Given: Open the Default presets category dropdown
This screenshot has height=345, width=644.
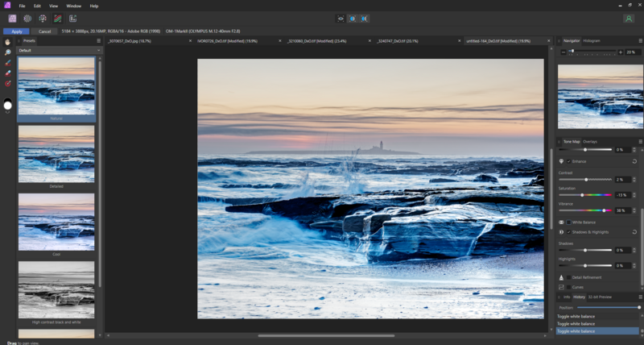Looking at the screenshot, I should point(59,50).
